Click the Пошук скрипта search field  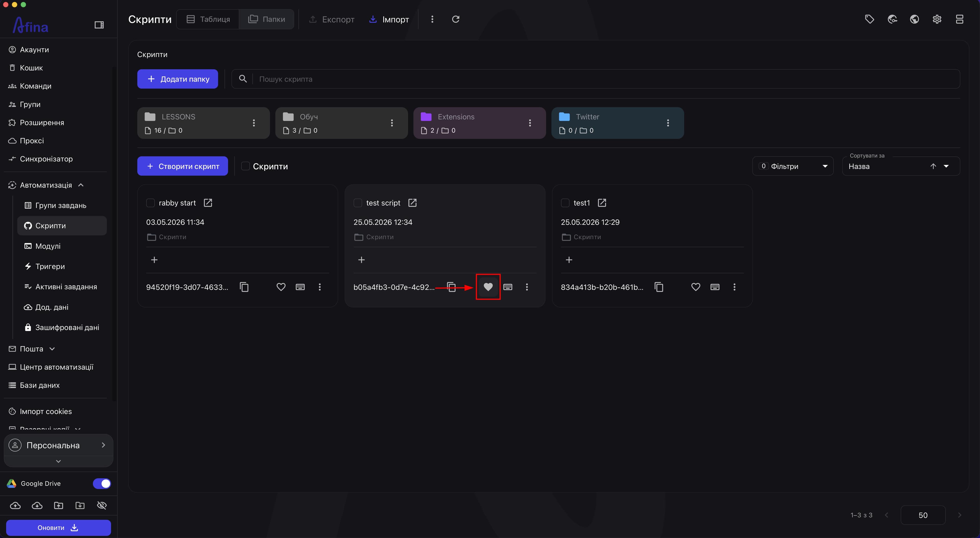(595, 79)
